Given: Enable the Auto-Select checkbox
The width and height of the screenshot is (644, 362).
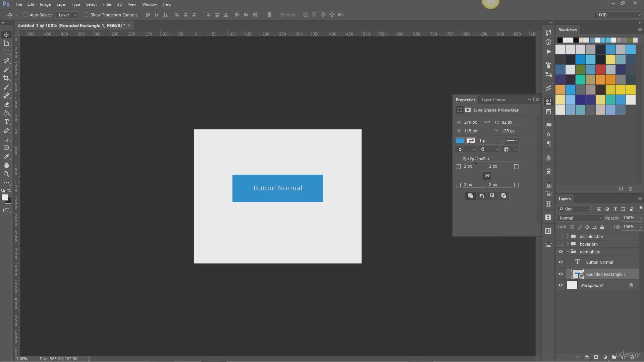Looking at the screenshot, I should [25, 15].
